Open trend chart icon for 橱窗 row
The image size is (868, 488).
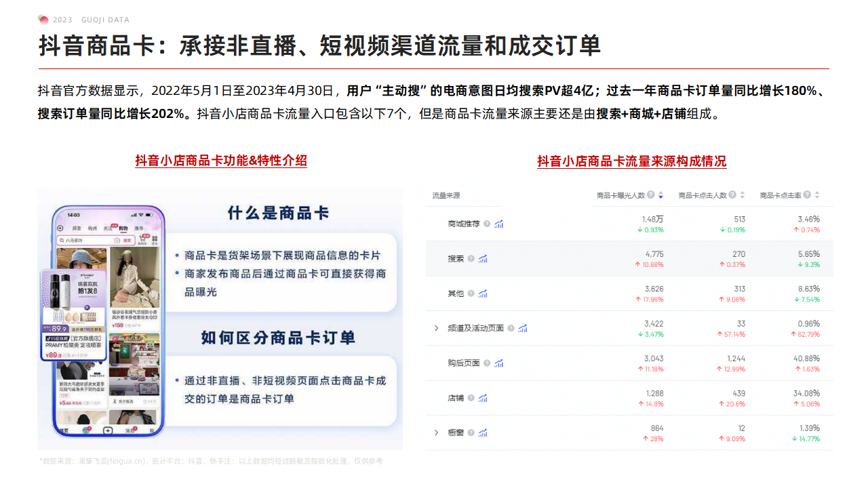point(483,432)
